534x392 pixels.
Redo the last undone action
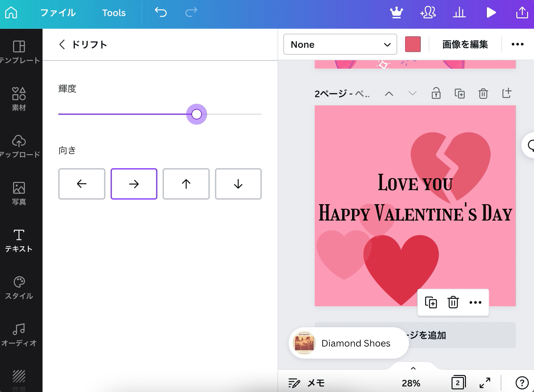coord(191,12)
